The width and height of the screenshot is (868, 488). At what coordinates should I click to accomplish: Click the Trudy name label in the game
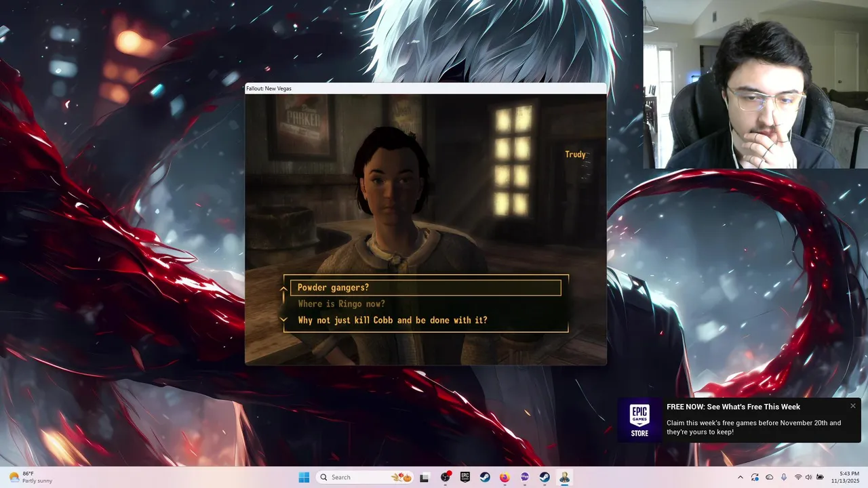(x=575, y=155)
